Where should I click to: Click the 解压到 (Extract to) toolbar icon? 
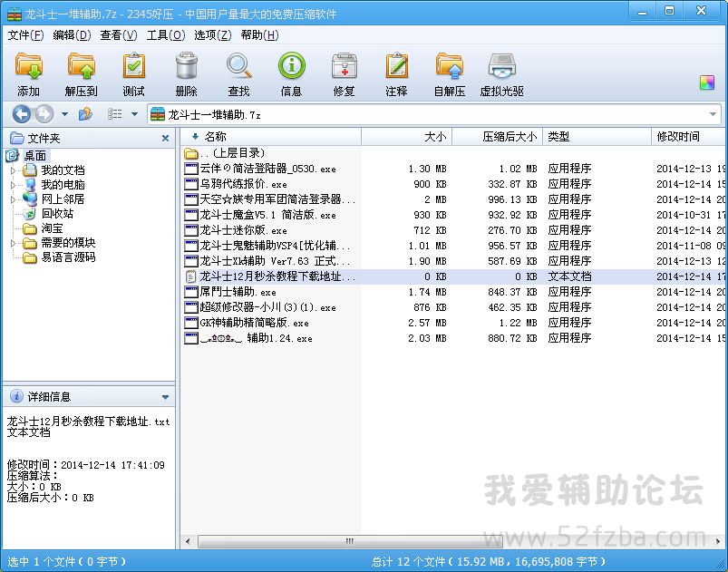(x=81, y=66)
